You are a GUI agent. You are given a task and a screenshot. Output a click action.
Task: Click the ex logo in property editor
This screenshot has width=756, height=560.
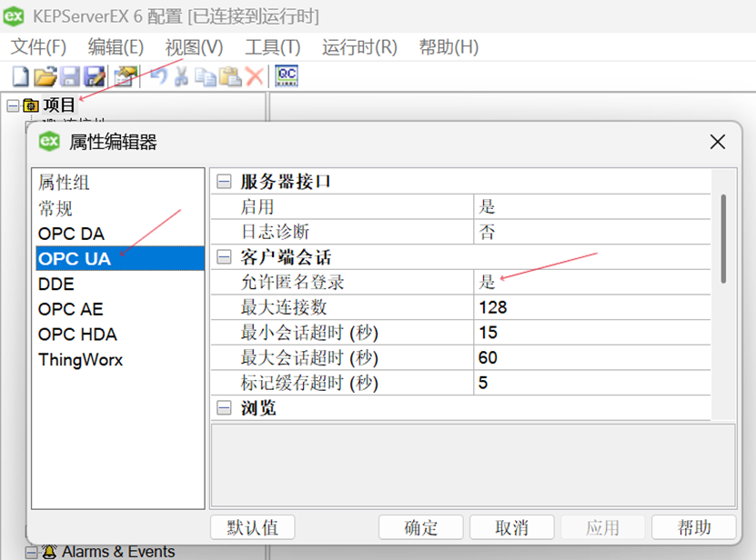click(49, 141)
